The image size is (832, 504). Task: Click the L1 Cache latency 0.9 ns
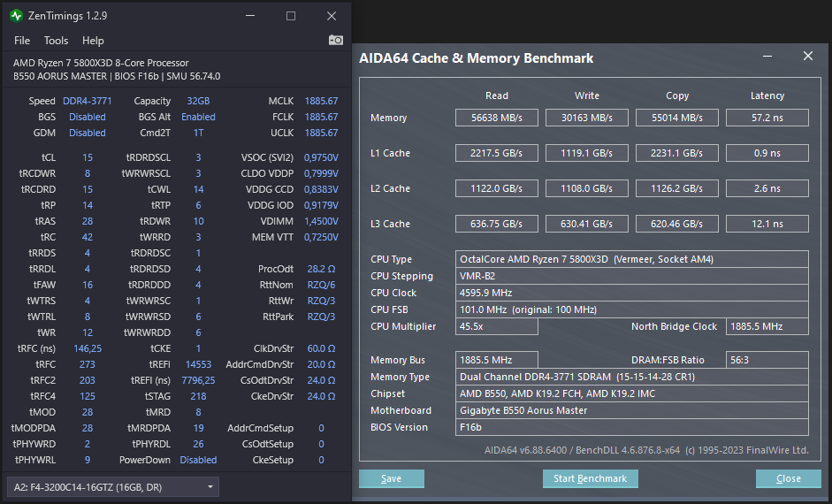[767, 153]
